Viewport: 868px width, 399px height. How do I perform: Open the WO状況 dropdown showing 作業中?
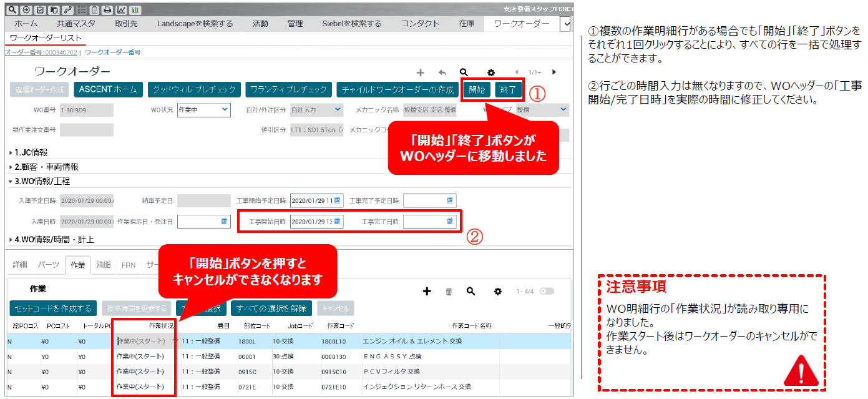pyautogui.click(x=203, y=110)
